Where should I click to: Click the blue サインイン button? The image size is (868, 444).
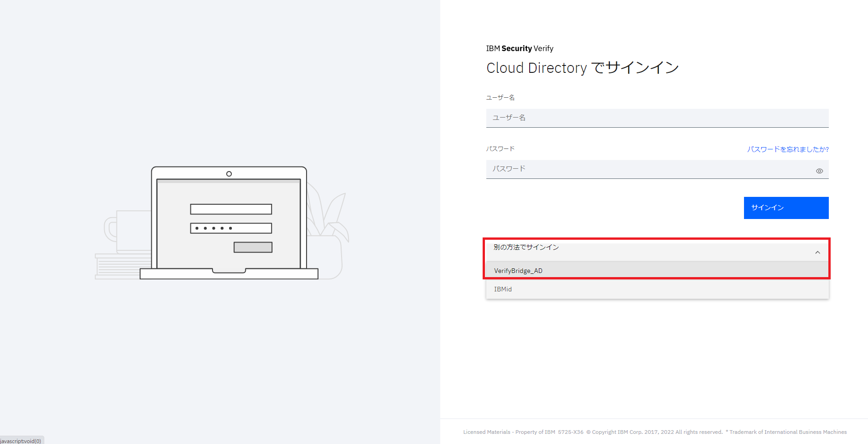pyautogui.click(x=786, y=208)
